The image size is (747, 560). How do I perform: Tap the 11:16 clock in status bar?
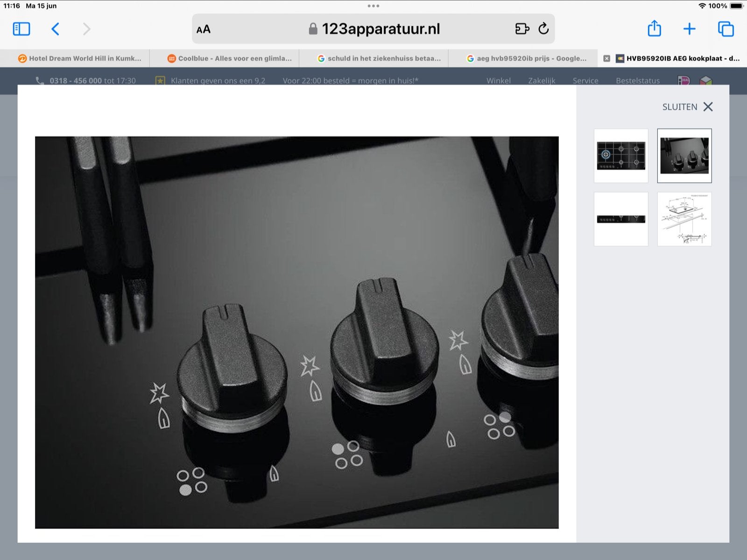12,6
